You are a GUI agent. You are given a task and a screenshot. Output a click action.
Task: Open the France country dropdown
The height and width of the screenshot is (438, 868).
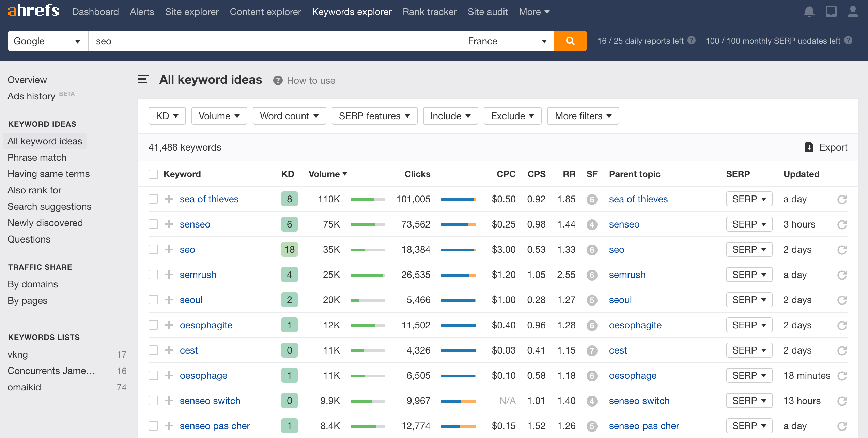(x=507, y=41)
